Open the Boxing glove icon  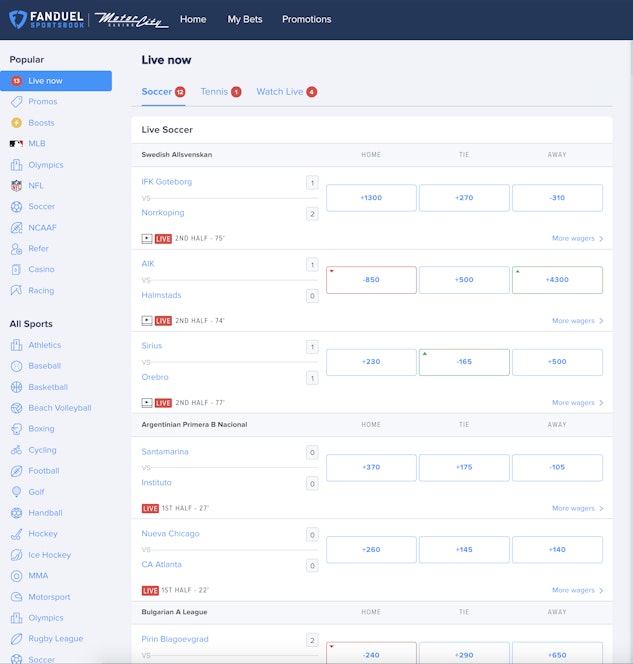point(16,429)
